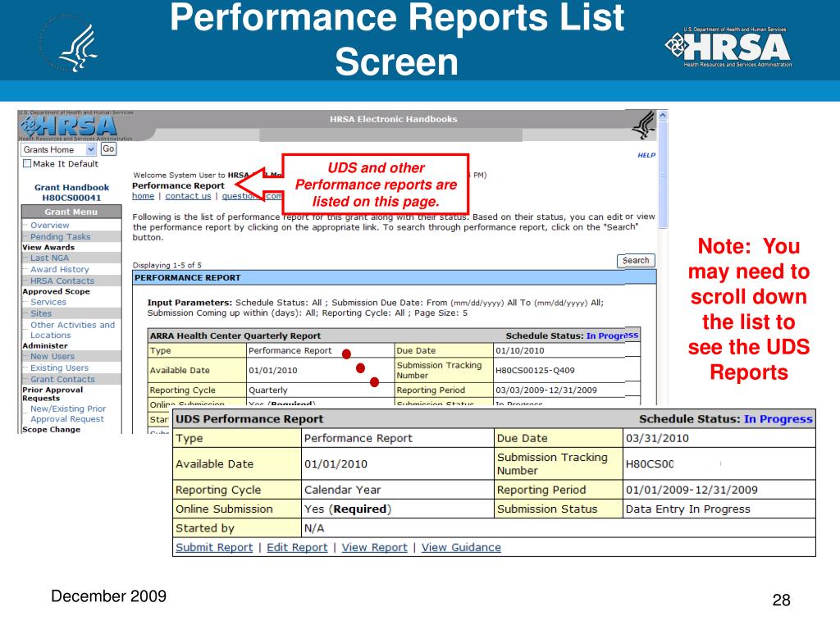Open Pending Tasks in the Grant Menu

click(x=61, y=237)
